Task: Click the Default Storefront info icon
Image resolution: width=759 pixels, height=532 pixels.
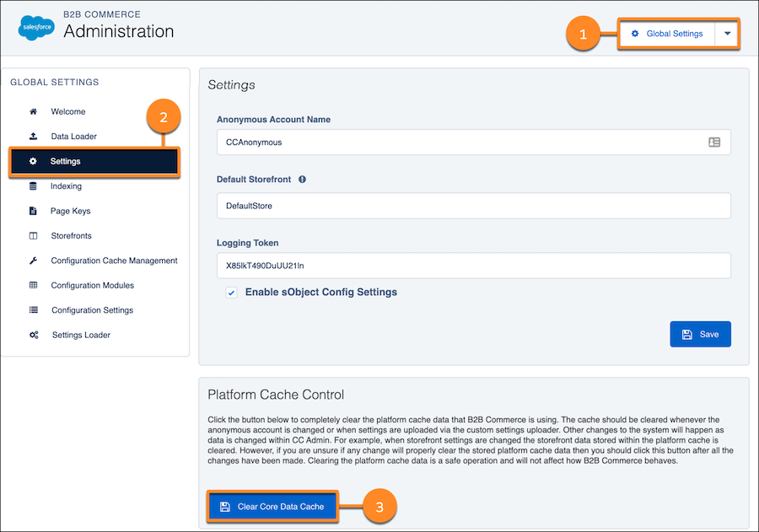Action: [302, 179]
